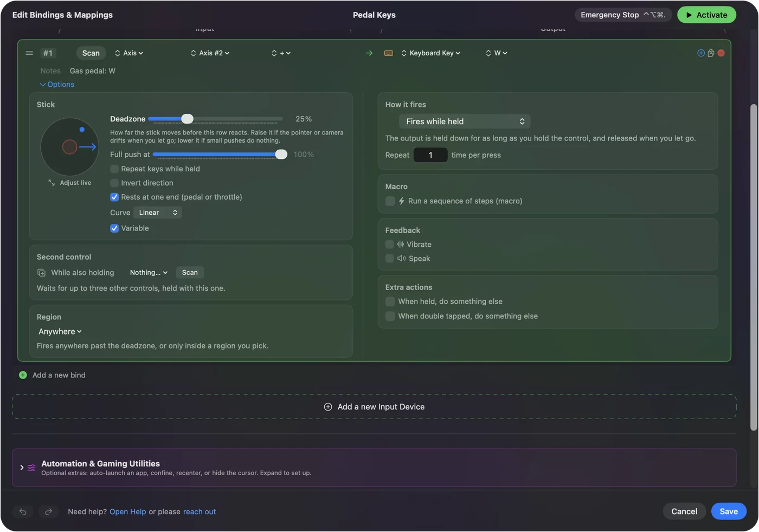Remove bind #1 with the red minus icon
This screenshot has height=532, width=759.
721,53
